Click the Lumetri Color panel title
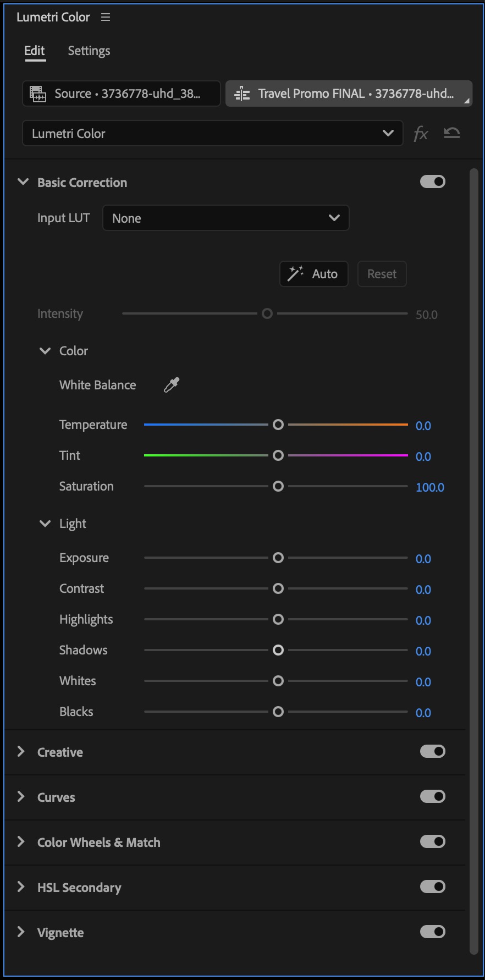The height and width of the screenshot is (980, 485). coord(53,17)
